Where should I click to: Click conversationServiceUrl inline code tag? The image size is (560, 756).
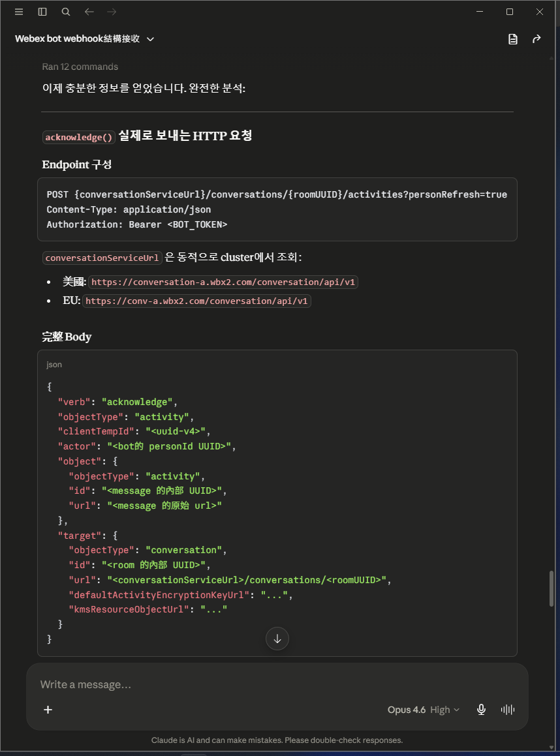[x=102, y=258]
